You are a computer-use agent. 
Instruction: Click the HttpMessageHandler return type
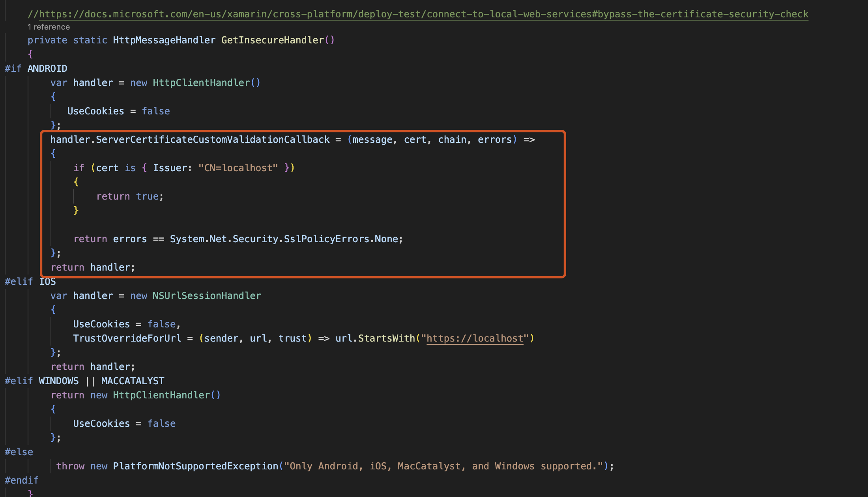click(x=164, y=40)
